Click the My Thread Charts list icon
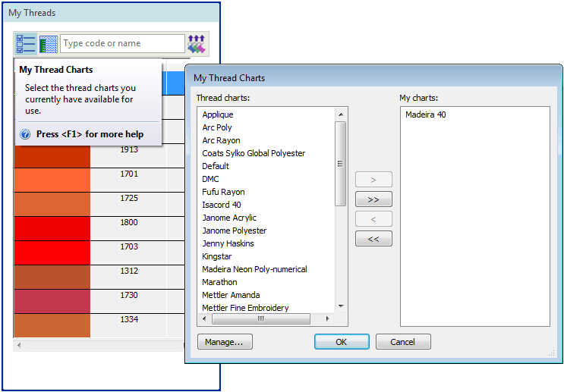Viewport: 564px width, 392px height. tap(26, 44)
